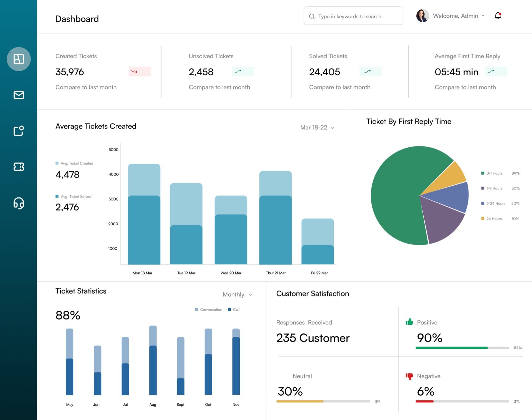Click the red Negative thumbs-down icon

[x=409, y=376]
